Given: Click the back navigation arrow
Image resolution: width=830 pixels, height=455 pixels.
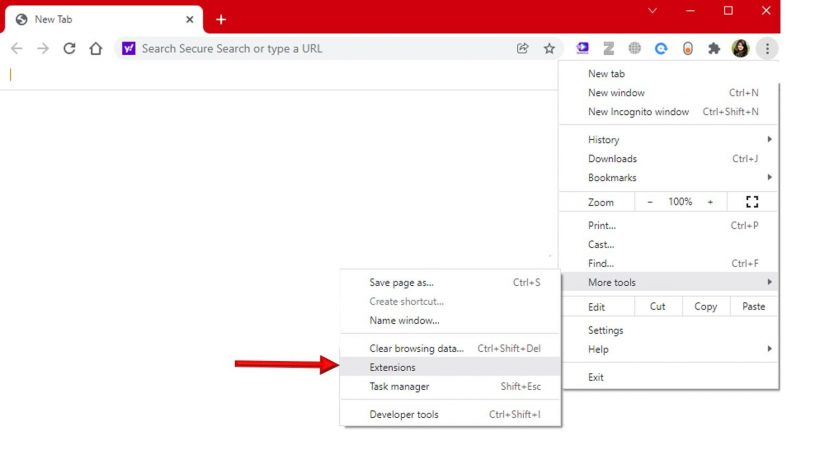Looking at the screenshot, I should click(x=17, y=49).
